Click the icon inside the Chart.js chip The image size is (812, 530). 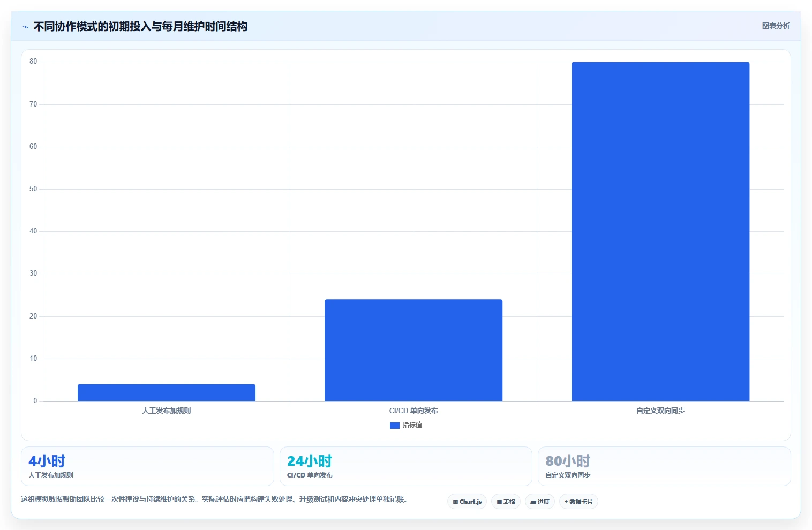tap(455, 502)
